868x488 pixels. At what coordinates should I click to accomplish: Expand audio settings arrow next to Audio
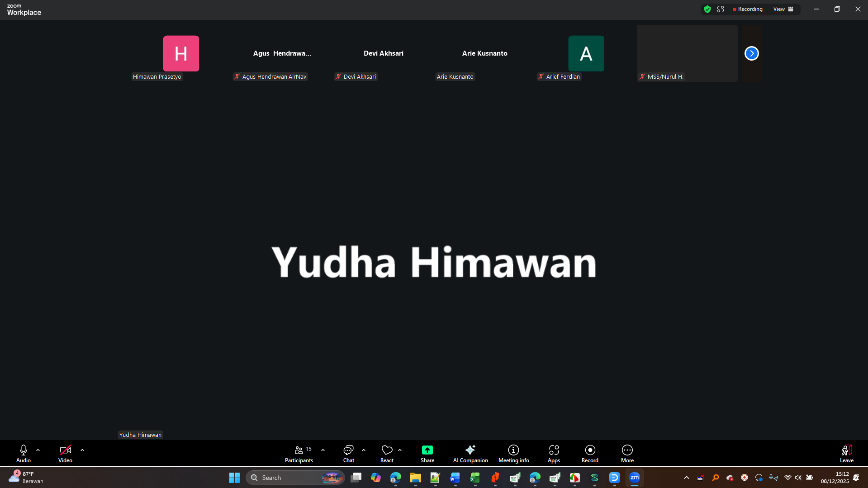38,450
